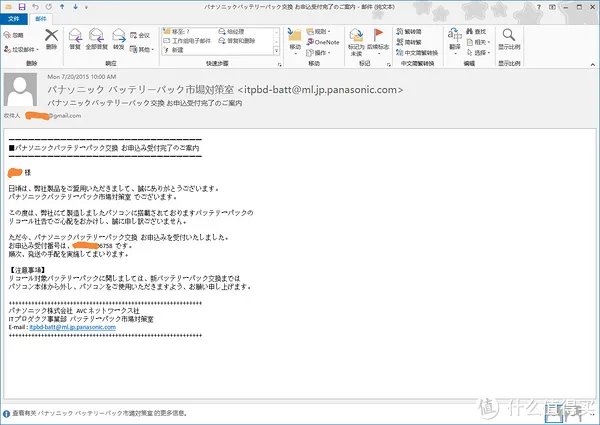Choose quick step 新建 (Create New)

(x=173, y=50)
